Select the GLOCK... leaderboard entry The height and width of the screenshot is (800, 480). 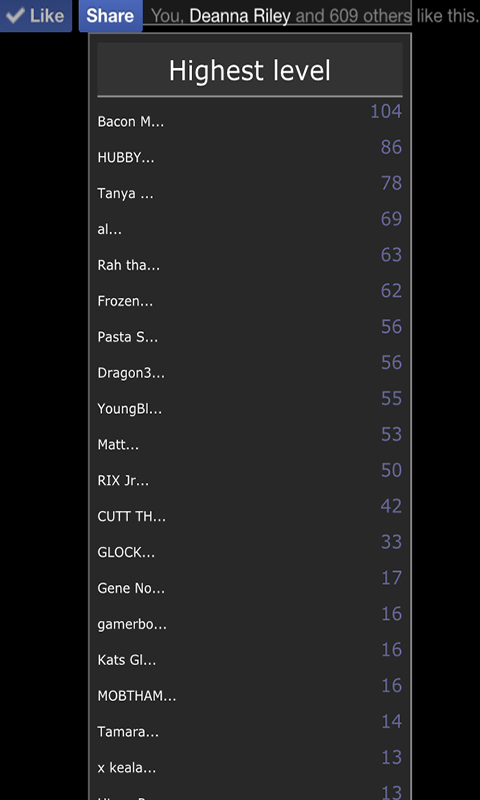point(250,547)
